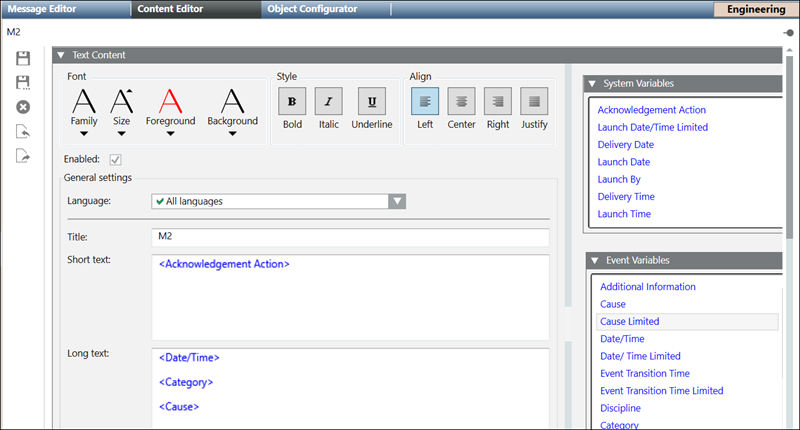Click the Delete circle-X icon
Image resolution: width=800 pixels, height=430 pixels.
tap(24, 107)
